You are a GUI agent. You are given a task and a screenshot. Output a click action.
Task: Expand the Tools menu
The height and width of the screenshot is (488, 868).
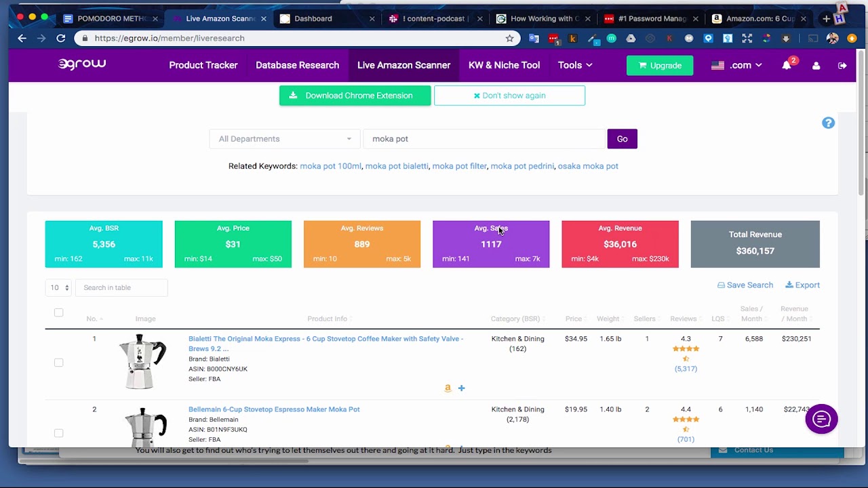tap(575, 65)
